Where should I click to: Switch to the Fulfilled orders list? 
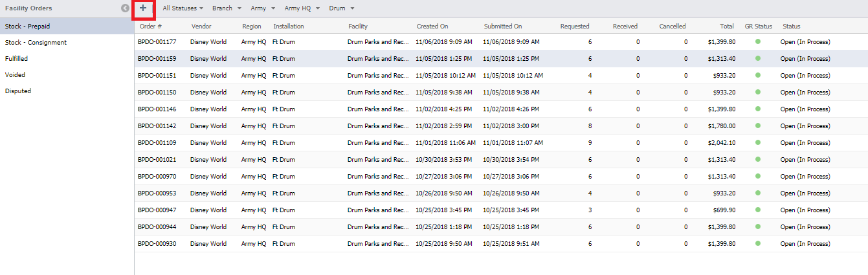pos(16,59)
